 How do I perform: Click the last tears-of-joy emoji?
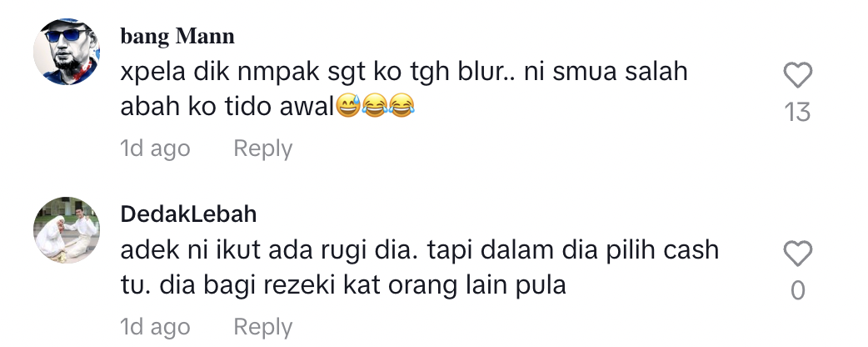click(402, 105)
